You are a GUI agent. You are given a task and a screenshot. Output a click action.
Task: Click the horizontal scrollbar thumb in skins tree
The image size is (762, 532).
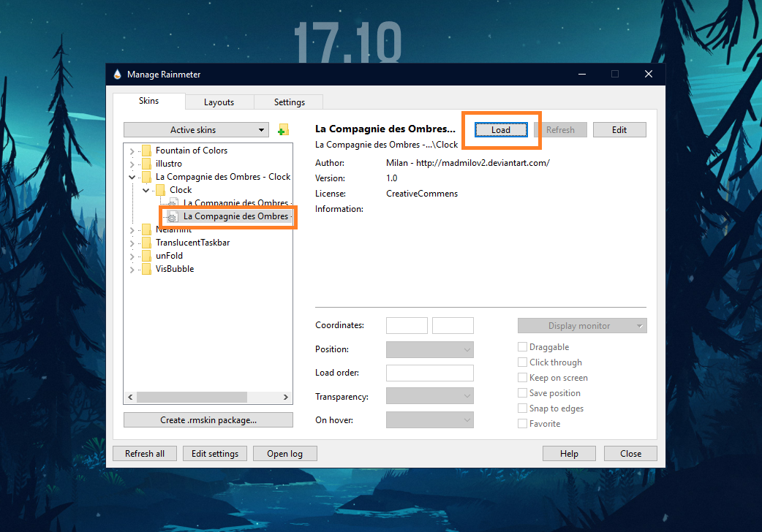coord(192,397)
